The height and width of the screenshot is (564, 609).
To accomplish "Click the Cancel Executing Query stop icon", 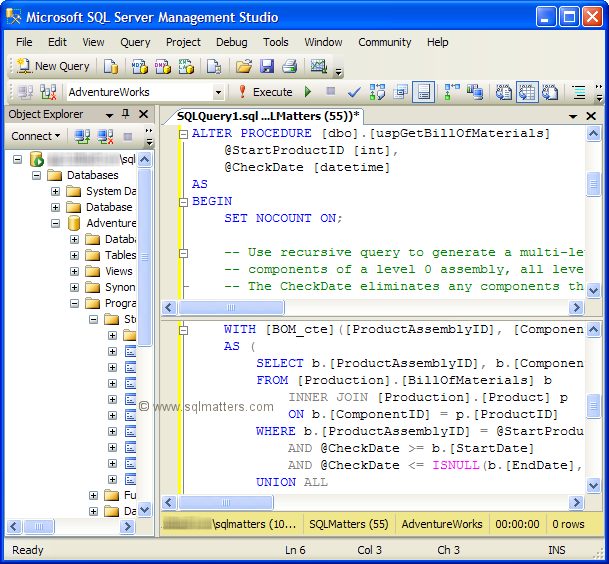I will coord(331,91).
